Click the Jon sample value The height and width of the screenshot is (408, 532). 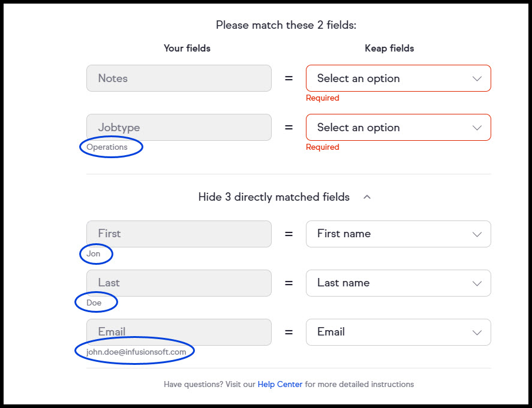pyautogui.click(x=94, y=253)
